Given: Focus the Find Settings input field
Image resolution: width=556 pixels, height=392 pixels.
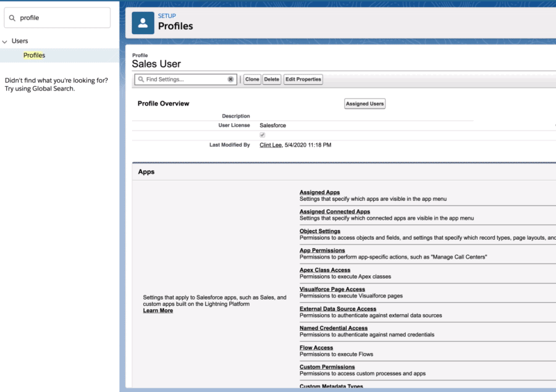Looking at the screenshot, I should [x=186, y=79].
